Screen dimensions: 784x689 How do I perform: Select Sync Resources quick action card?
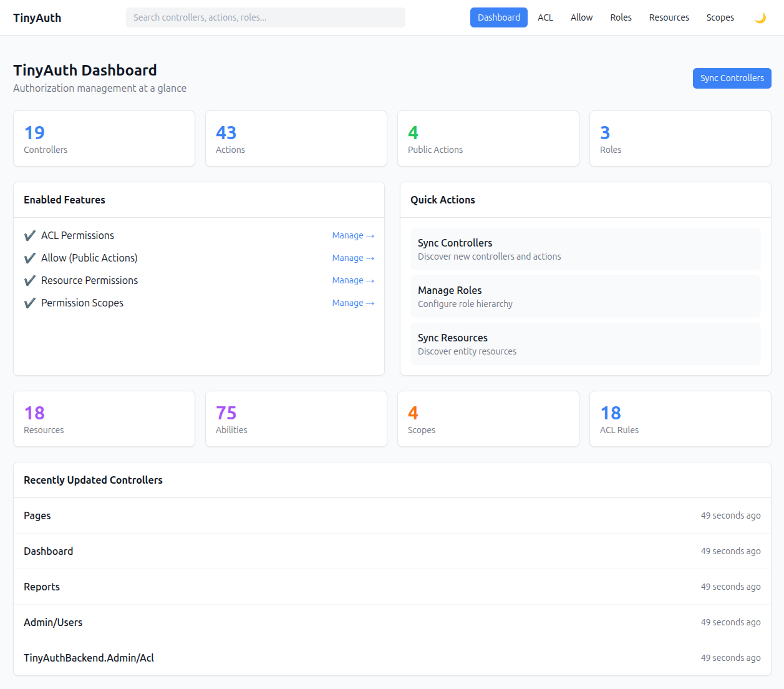(x=585, y=344)
